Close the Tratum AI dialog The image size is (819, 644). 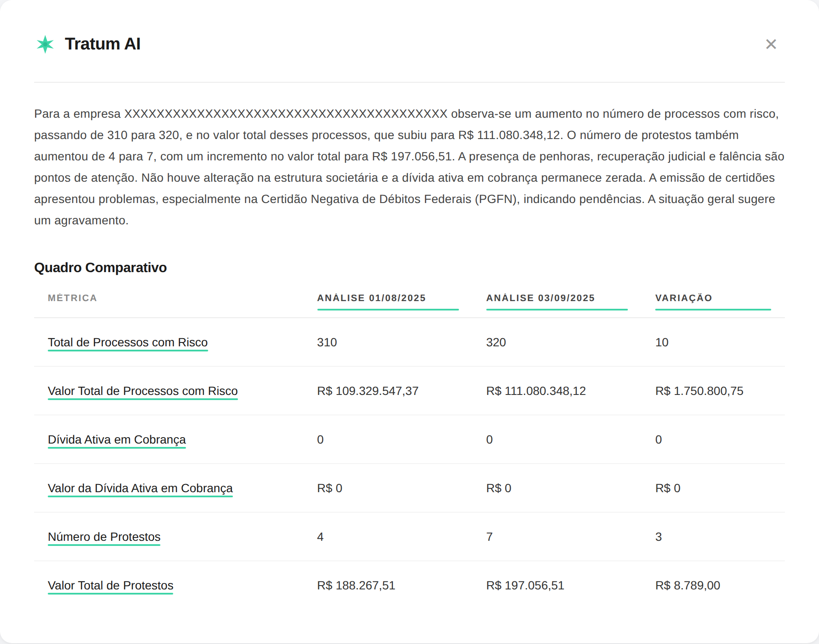(x=771, y=44)
